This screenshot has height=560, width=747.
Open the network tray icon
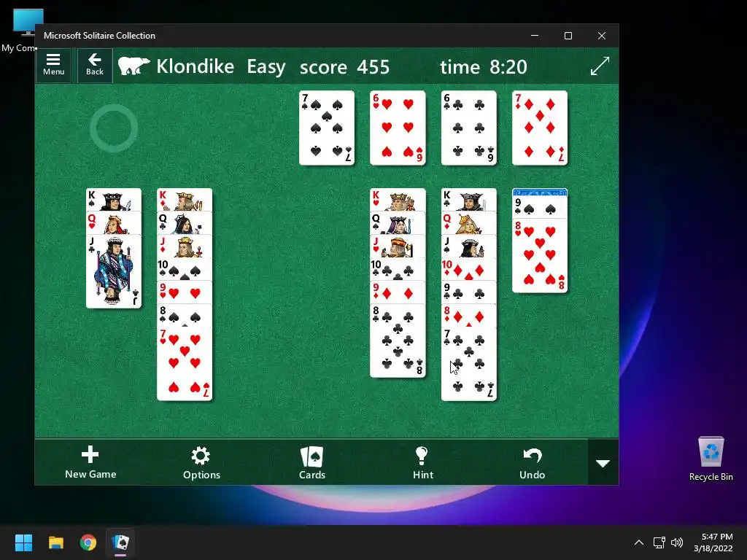[659, 542]
